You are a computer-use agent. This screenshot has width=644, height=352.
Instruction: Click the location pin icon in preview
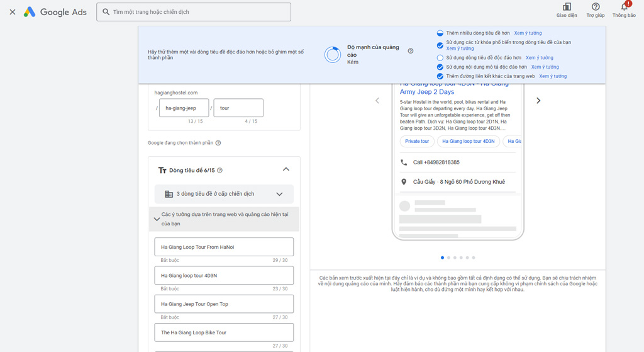pyautogui.click(x=404, y=182)
